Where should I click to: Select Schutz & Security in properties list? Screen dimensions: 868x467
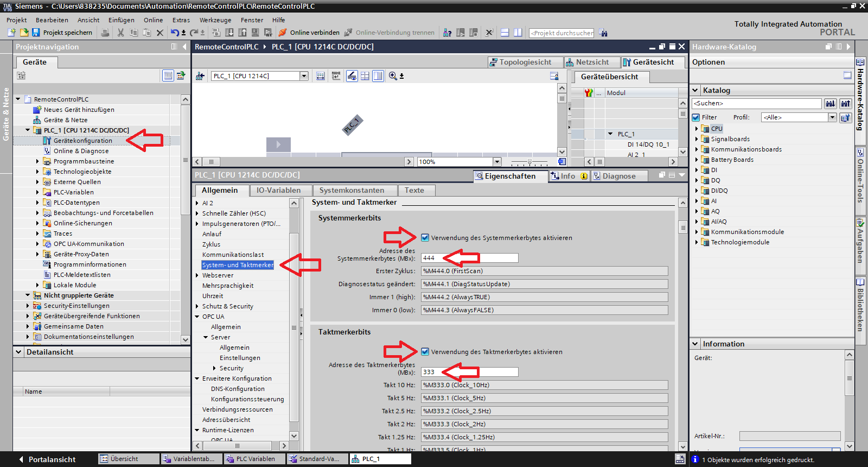pyautogui.click(x=227, y=306)
